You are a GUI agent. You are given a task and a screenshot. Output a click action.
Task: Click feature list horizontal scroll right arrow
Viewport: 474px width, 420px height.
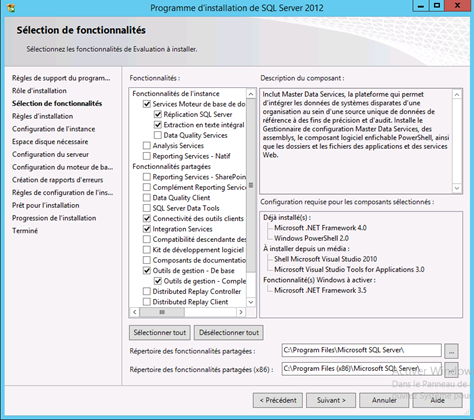[x=241, y=312]
